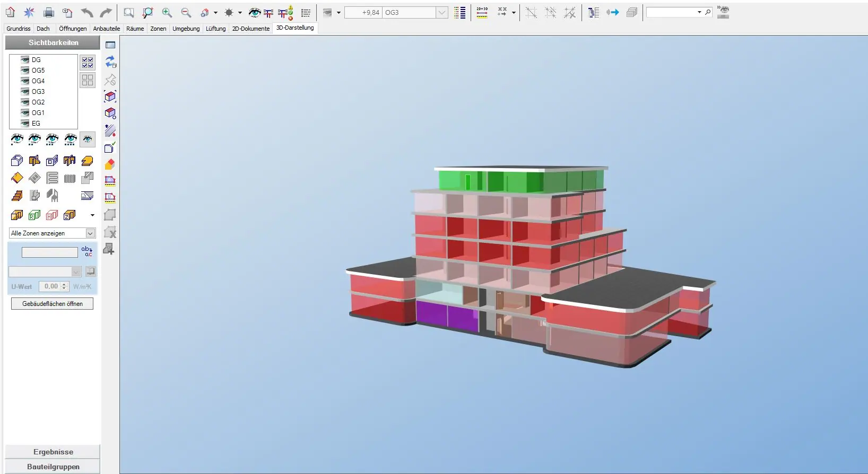This screenshot has width=868, height=474.
Task: Click the undo arrow in the toolbar
Action: 87,12
